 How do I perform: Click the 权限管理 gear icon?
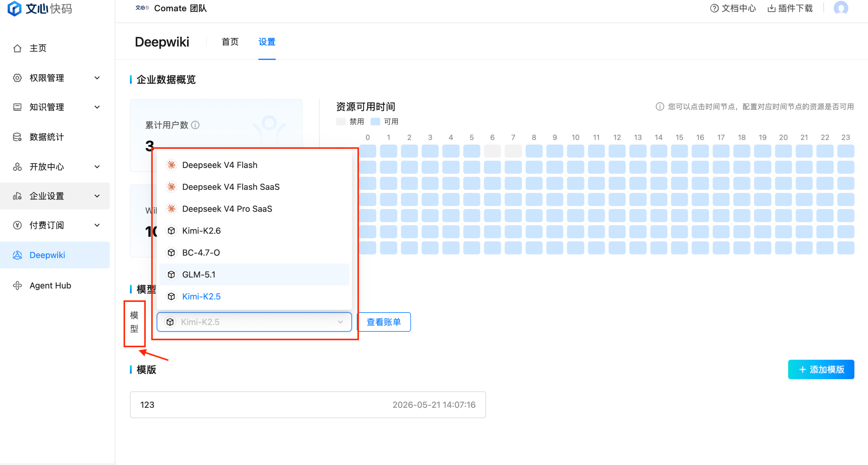point(17,78)
